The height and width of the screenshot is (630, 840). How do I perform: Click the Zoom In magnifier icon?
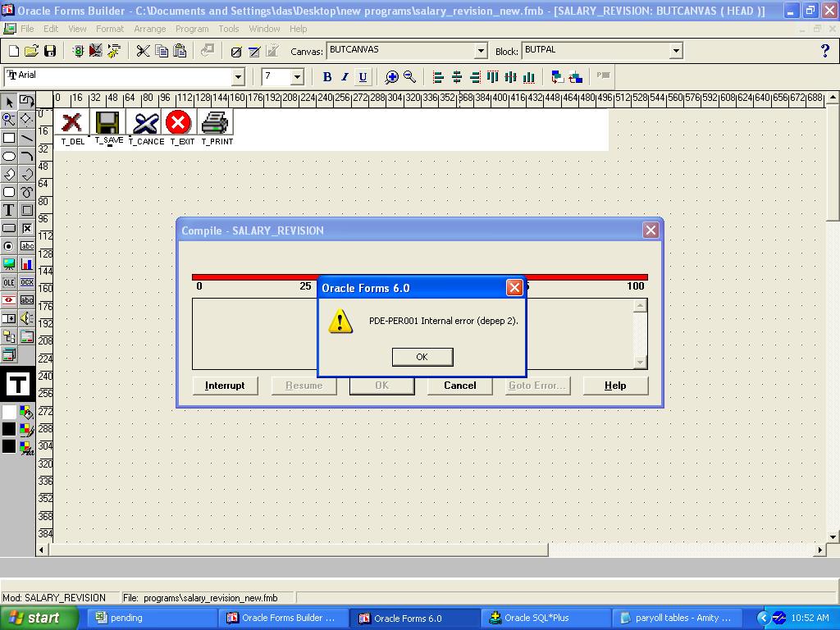tap(391, 77)
